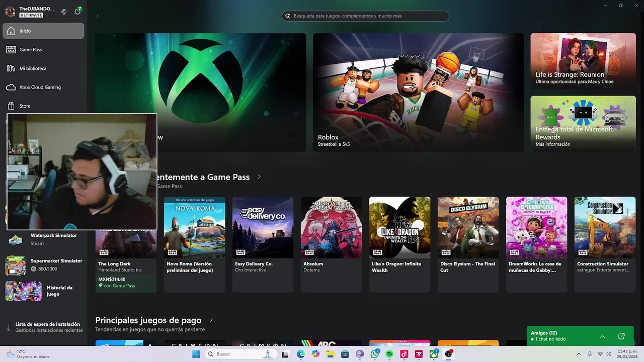Screen dimensions: 644x362
Task: Click the round icon left of the notifications bell
Action: point(64,12)
